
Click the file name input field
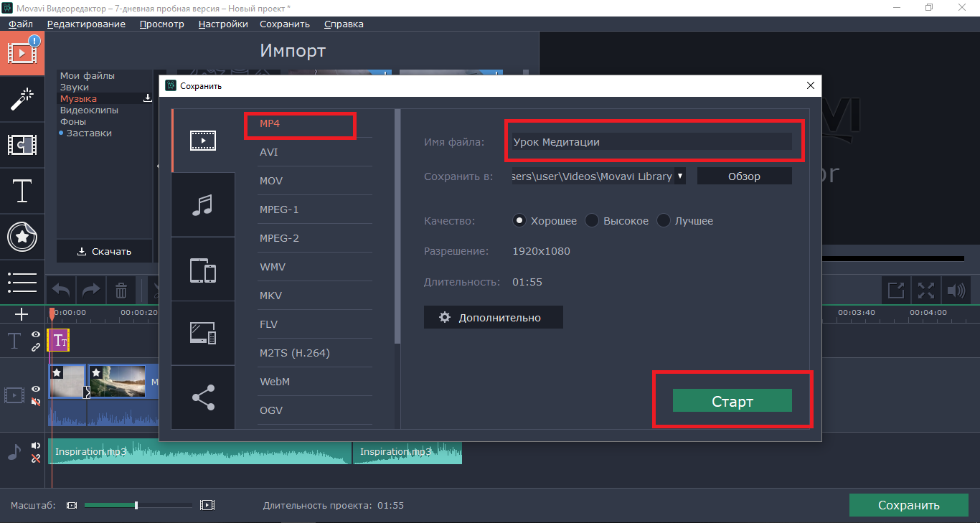tap(651, 142)
